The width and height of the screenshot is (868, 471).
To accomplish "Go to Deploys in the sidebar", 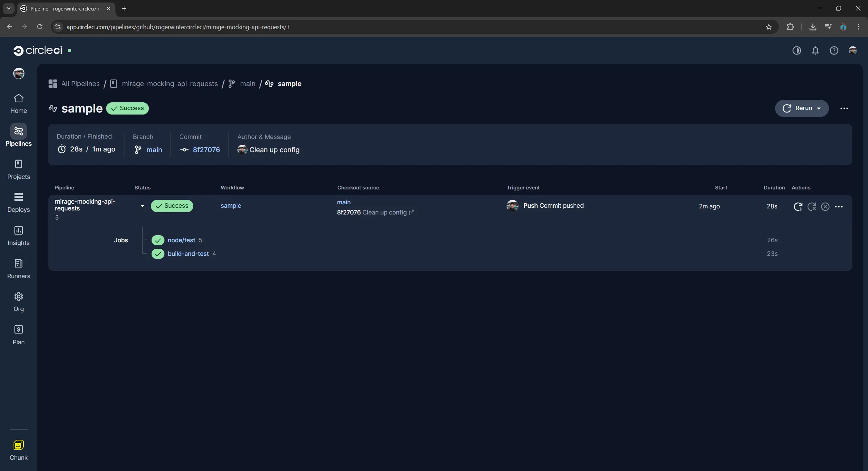I will coord(19,203).
